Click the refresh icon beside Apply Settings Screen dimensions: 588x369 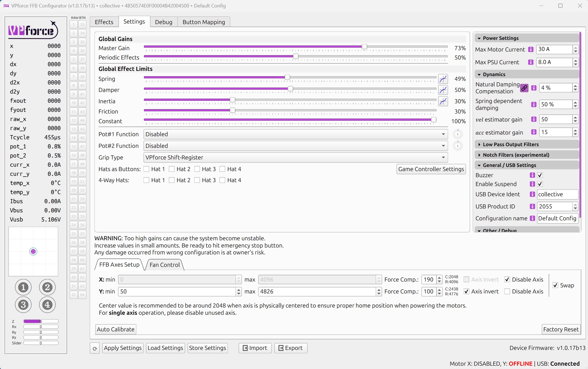point(95,348)
